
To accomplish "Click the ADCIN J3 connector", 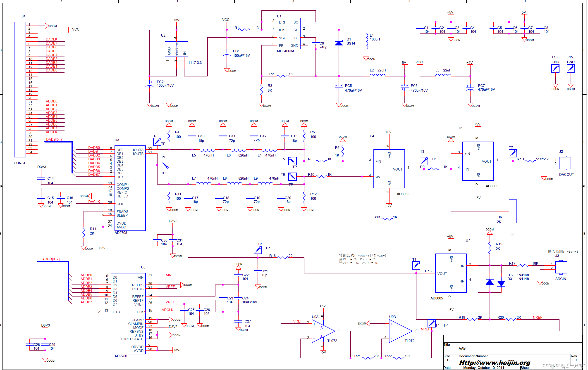I will tap(561, 267).
